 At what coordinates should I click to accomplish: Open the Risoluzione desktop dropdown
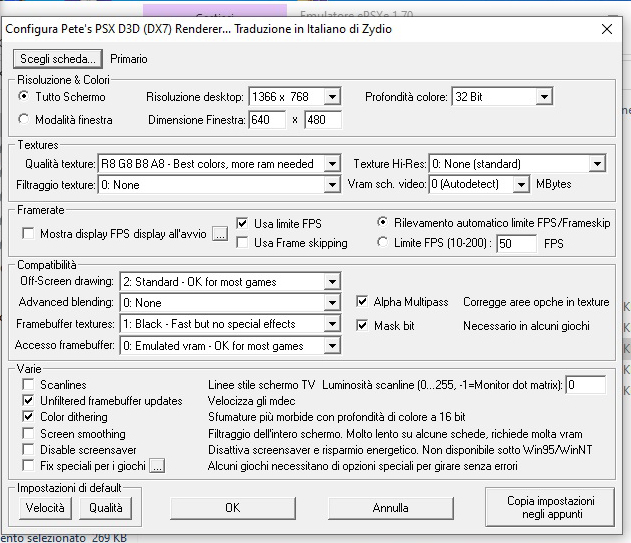point(295,97)
